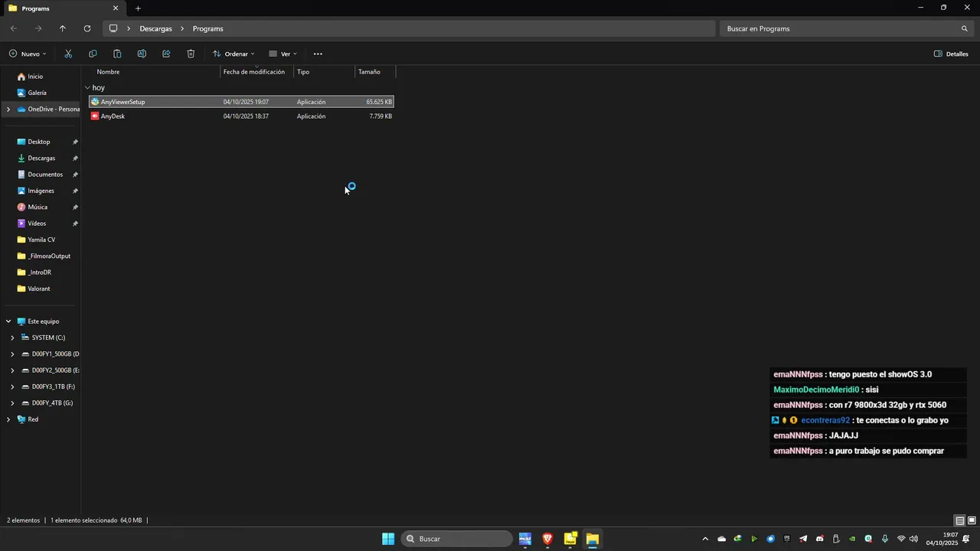Click the Copy icon in toolbar

tap(93, 54)
